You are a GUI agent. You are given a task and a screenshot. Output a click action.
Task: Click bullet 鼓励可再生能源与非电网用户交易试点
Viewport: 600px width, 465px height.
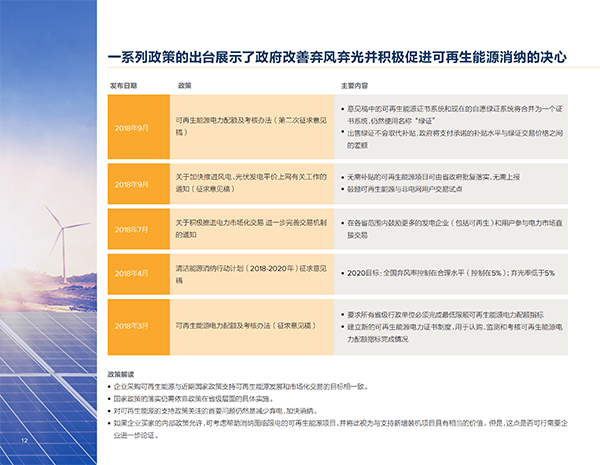401,189
